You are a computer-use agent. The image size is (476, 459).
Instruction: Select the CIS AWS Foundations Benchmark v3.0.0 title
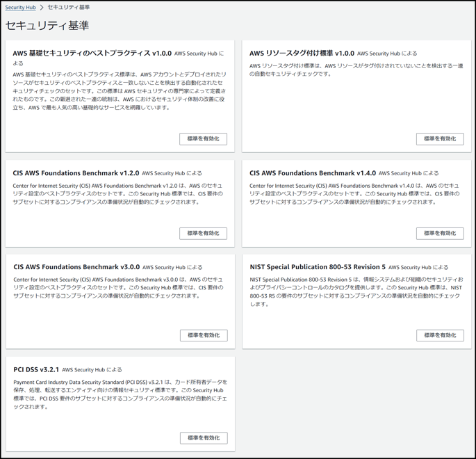(76, 267)
